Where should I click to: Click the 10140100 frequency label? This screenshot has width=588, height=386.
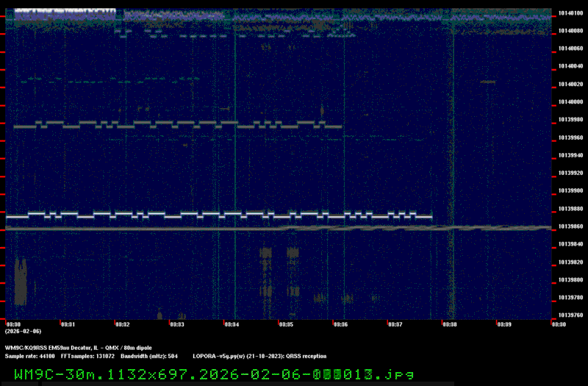(x=570, y=12)
